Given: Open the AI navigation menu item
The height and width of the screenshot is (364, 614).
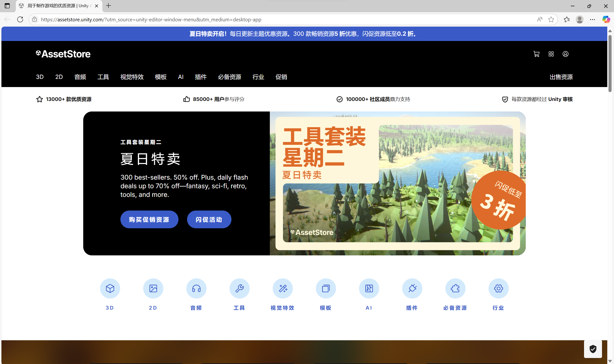Looking at the screenshot, I should coord(181,77).
